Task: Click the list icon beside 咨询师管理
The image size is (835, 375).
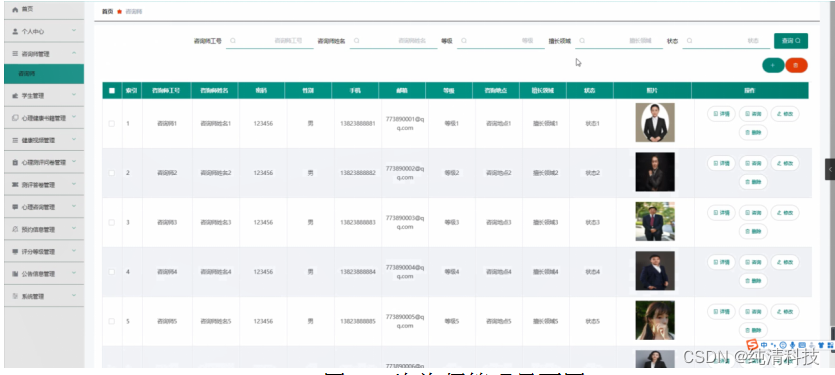Action: [15, 54]
